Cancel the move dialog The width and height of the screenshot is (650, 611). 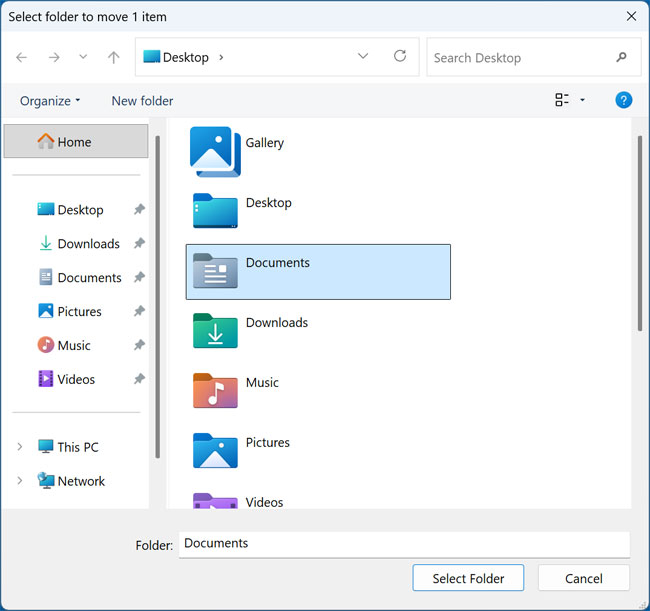(584, 578)
